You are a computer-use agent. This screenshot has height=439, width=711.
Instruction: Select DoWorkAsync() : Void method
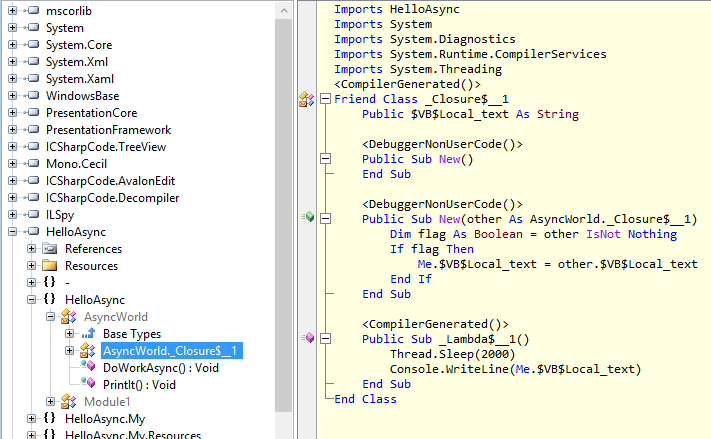click(x=161, y=368)
